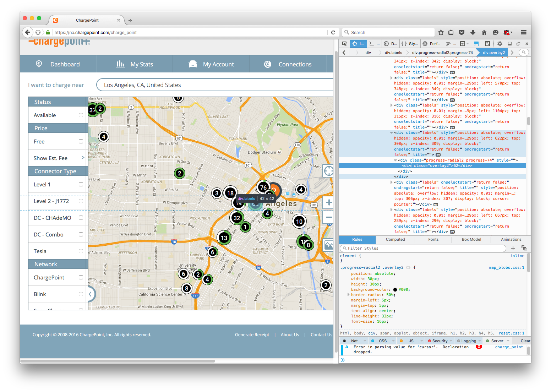
Task: Tick the DC - CHAdeMO checkbox
Action: (81, 218)
